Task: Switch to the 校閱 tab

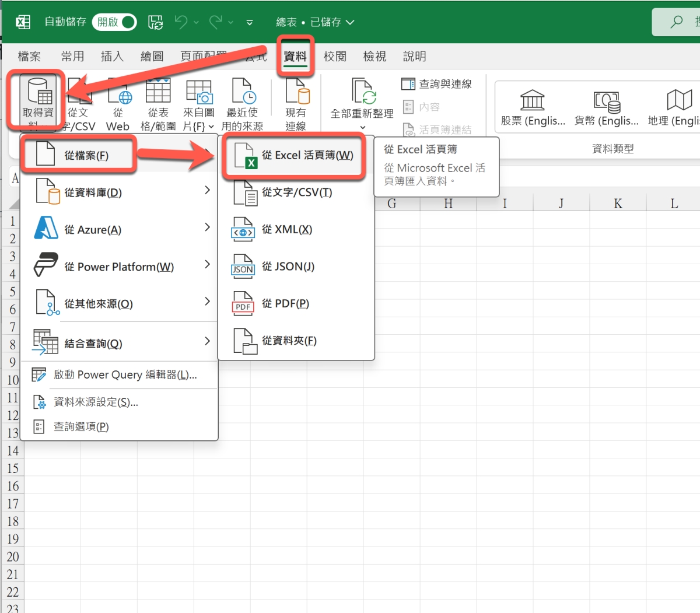Action: [x=335, y=57]
